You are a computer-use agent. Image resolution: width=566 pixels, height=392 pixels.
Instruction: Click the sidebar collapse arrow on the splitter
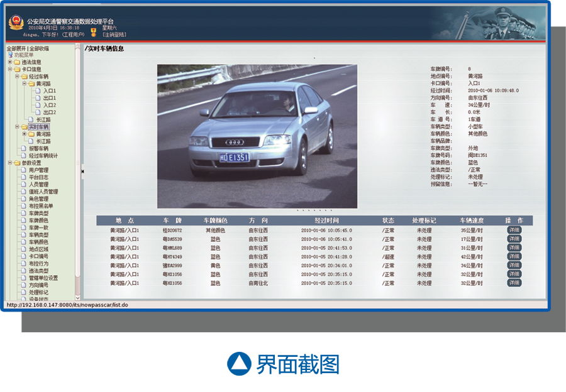click(82, 170)
